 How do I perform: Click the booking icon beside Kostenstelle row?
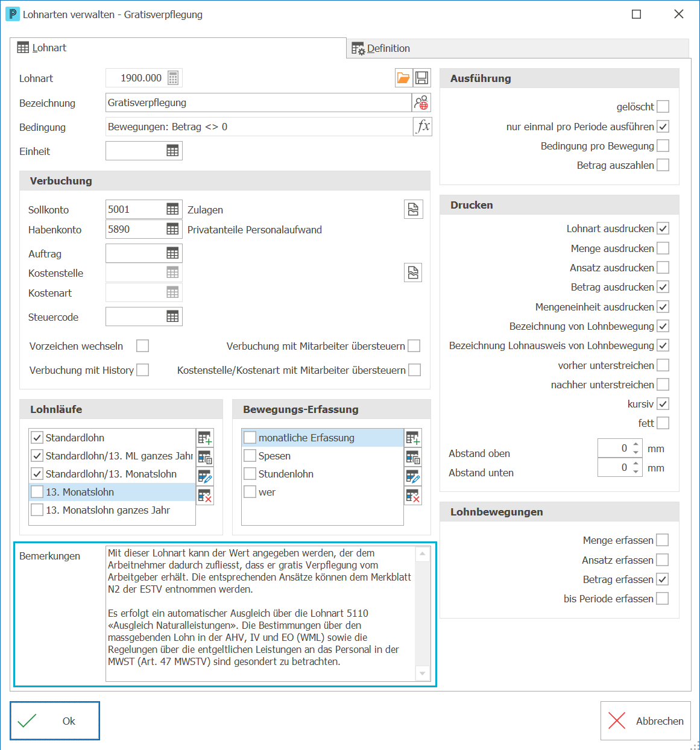[413, 273]
